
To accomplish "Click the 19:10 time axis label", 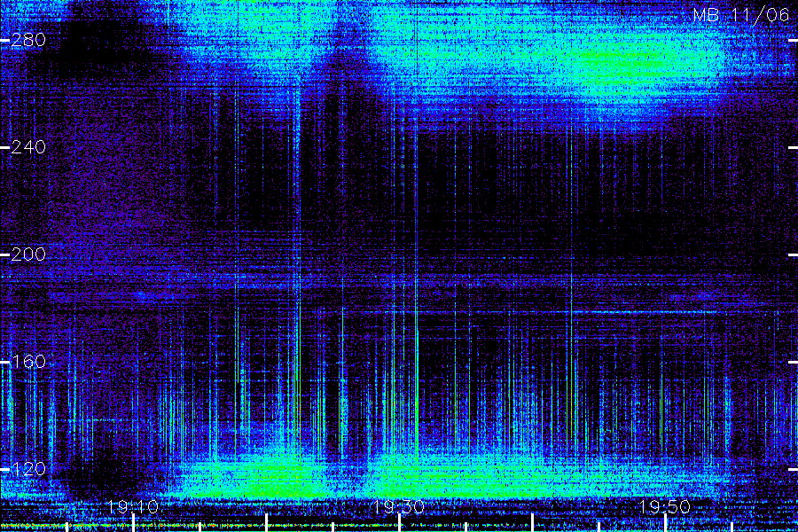I will 133,507.
